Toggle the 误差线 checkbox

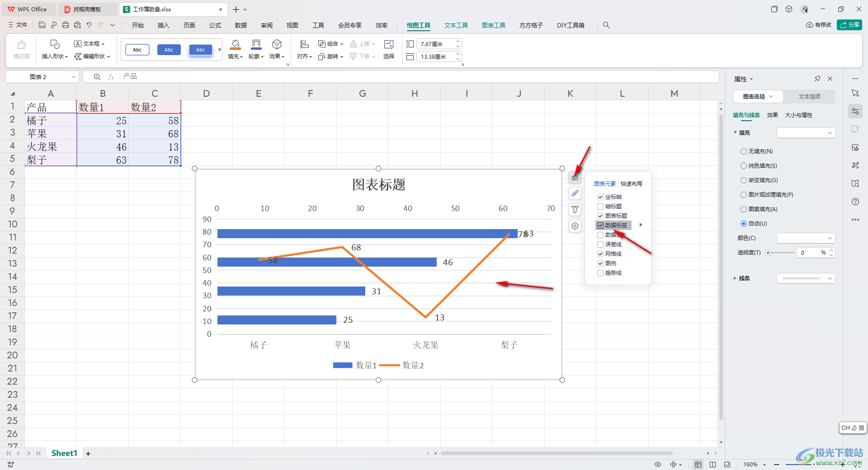point(600,244)
